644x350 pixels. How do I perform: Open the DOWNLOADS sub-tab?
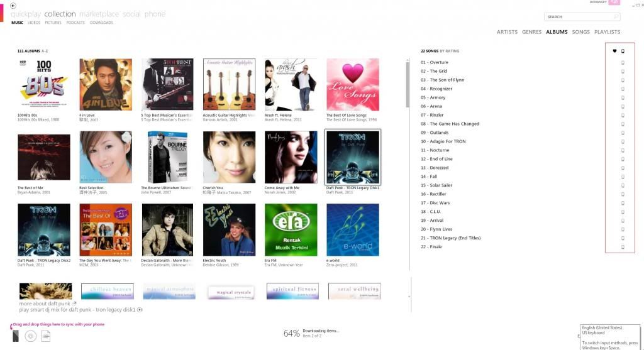[101, 23]
